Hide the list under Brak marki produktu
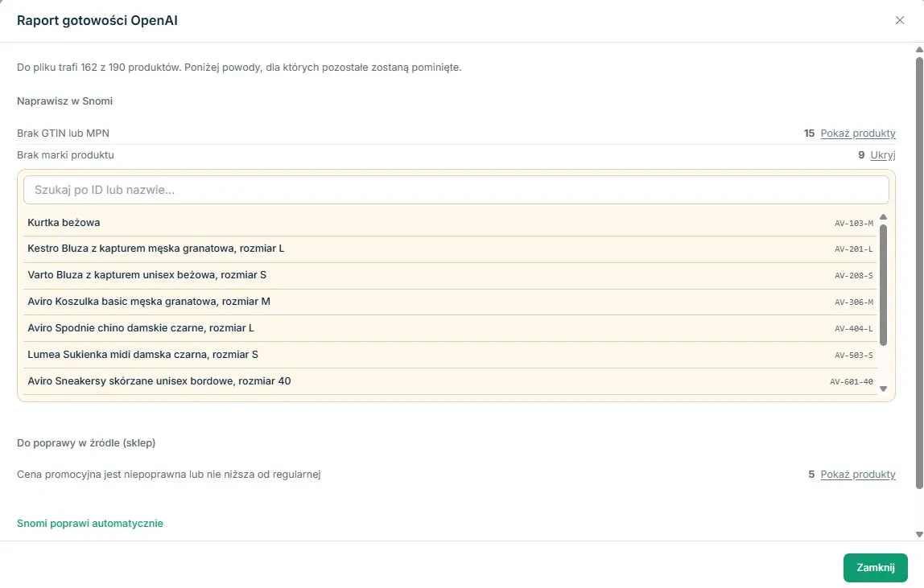 pos(882,155)
